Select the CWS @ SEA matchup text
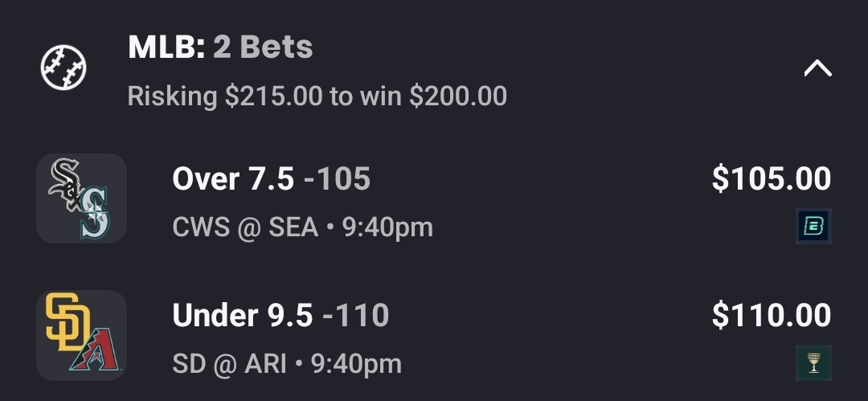Viewport: 868px width, 401px height. tap(302, 227)
